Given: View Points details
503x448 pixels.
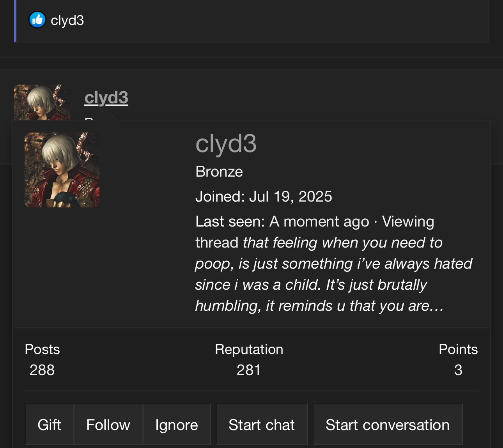Looking at the screenshot, I should (x=458, y=349).
